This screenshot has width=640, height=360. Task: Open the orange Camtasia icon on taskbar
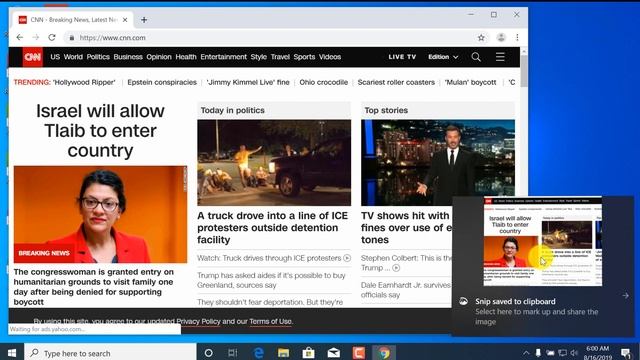[359, 353]
